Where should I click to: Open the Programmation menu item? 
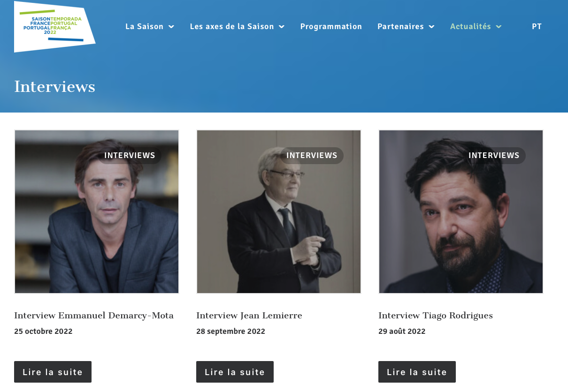(331, 27)
